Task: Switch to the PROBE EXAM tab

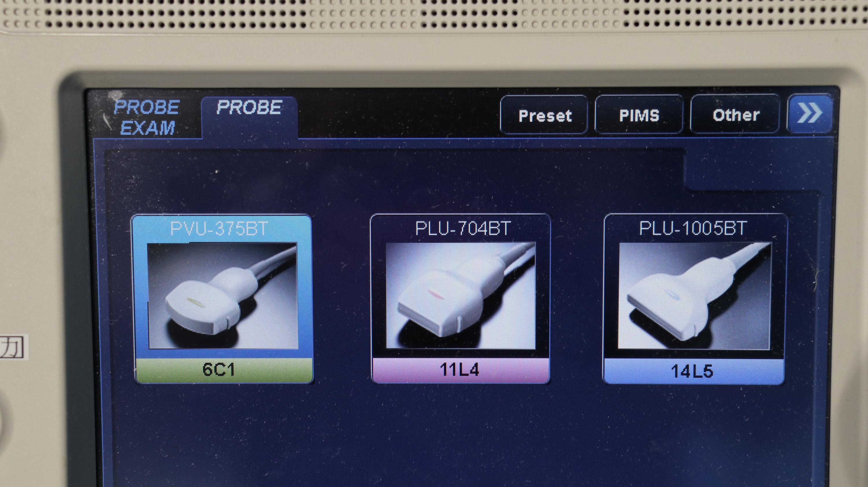Action: pos(147,117)
